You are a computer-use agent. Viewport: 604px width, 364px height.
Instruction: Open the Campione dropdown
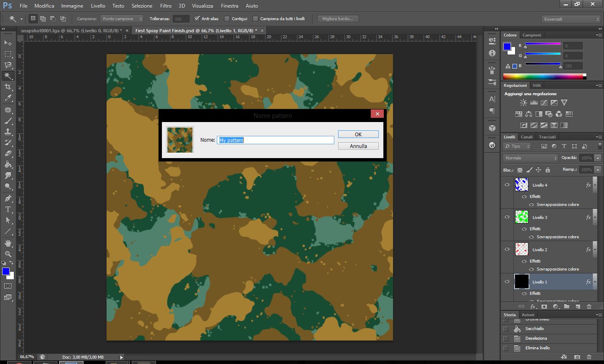click(122, 19)
